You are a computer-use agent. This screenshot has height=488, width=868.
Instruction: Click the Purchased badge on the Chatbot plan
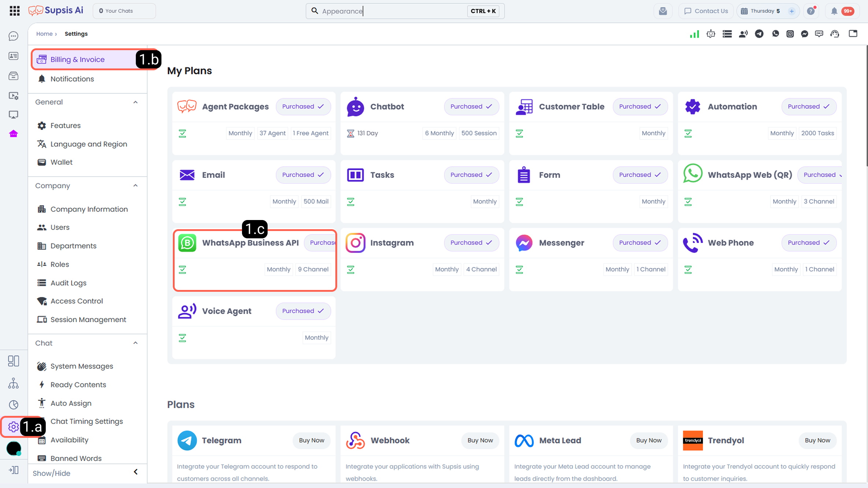tap(471, 107)
